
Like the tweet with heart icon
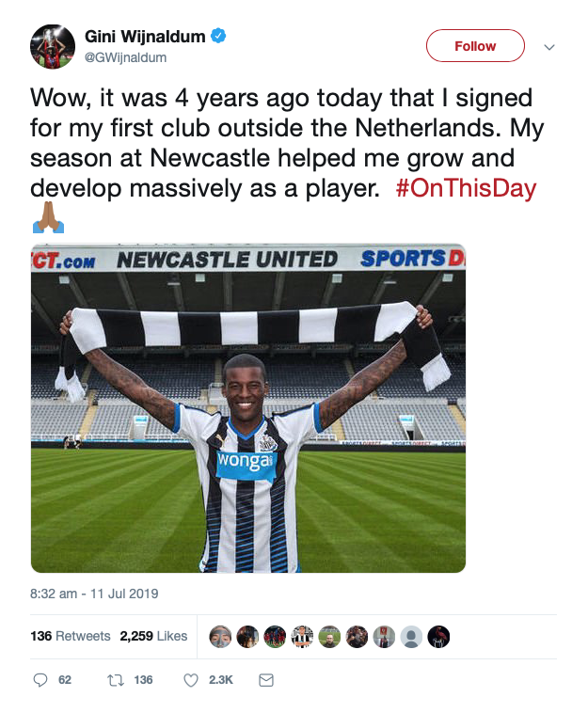tap(191, 680)
